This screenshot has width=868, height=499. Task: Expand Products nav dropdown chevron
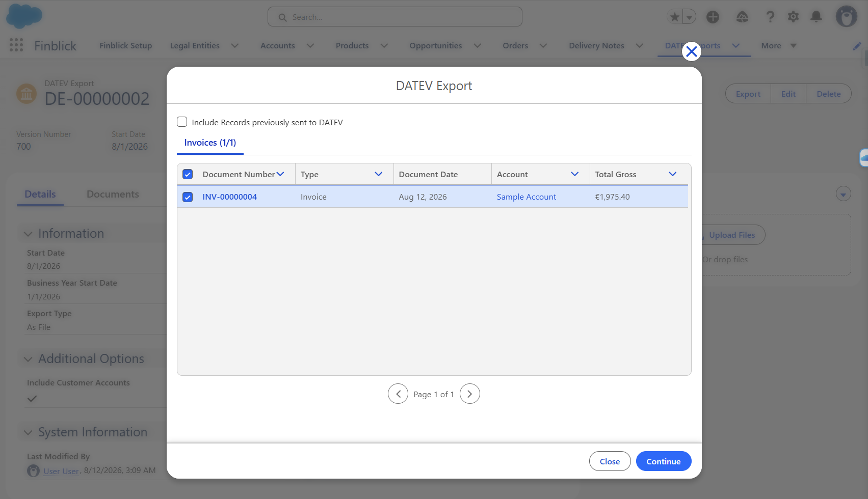[384, 46]
